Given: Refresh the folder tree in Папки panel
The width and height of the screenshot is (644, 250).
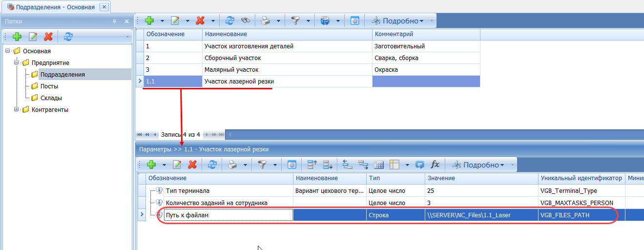Looking at the screenshot, I should pos(68,37).
